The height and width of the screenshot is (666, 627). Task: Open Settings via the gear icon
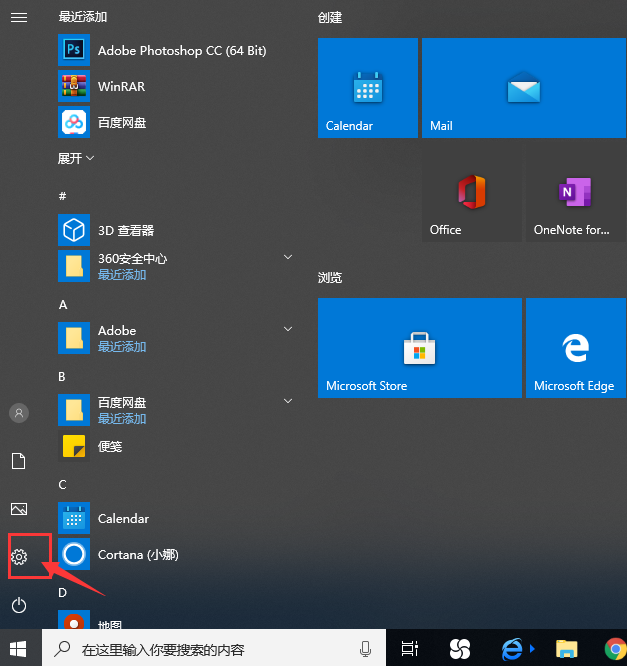point(19,556)
